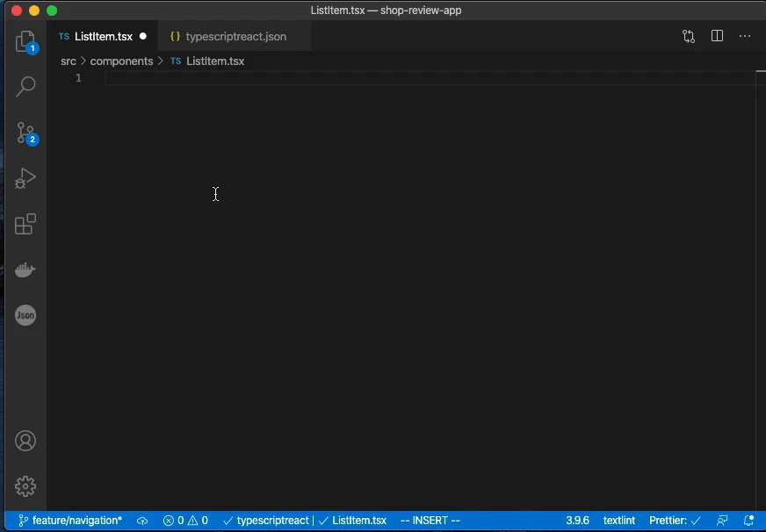This screenshot has height=532, width=766.
Task: Show errors and warnings count panel
Action: tap(185, 521)
